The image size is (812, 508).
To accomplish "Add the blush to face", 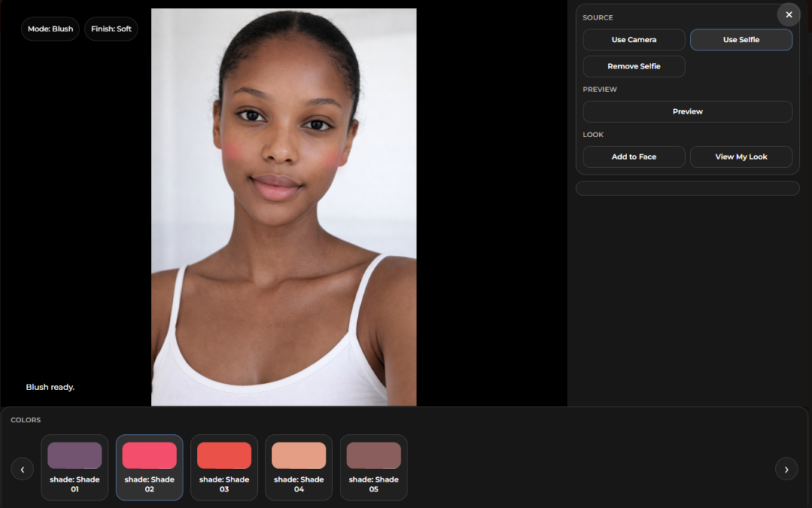I will 633,157.
